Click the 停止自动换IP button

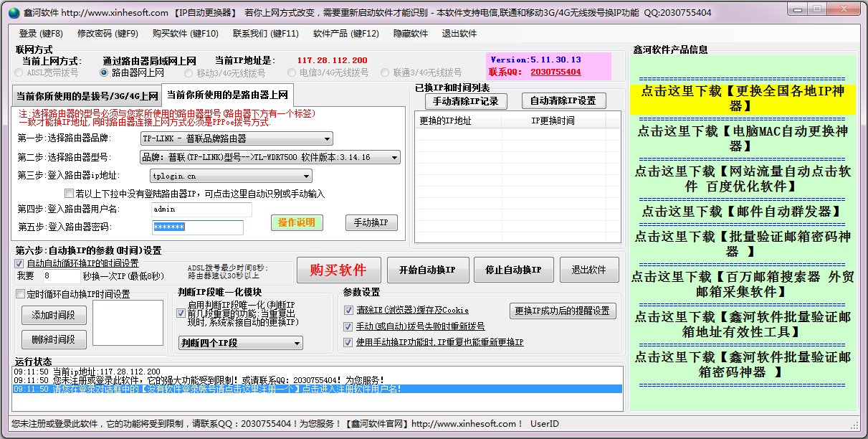tap(513, 270)
